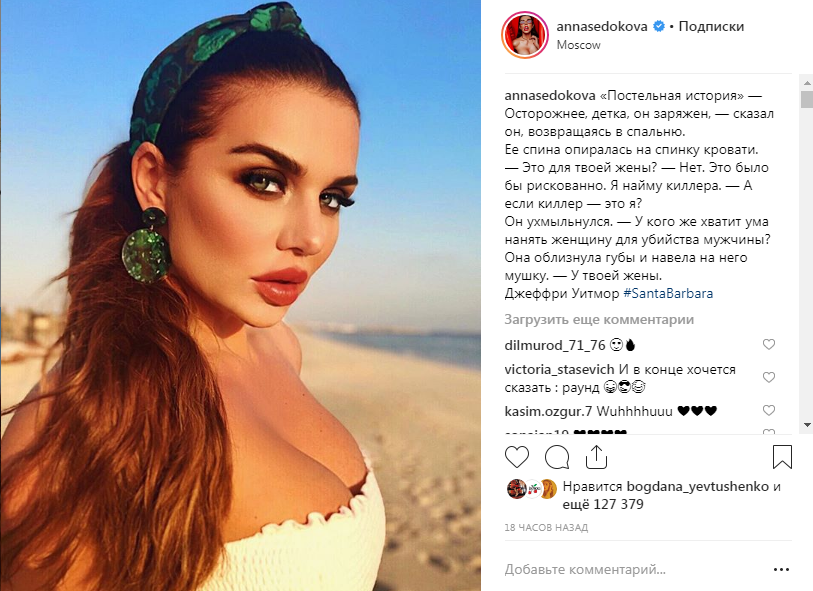Screen dimensions: 813x591
Task: Open the #SantaBarbara hashtag
Action: point(668,293)
